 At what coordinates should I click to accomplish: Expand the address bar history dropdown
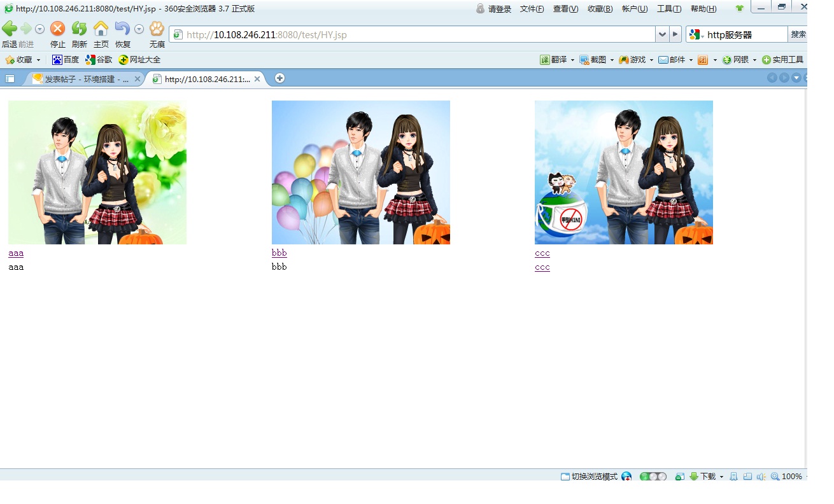click(x=662, y=34)
